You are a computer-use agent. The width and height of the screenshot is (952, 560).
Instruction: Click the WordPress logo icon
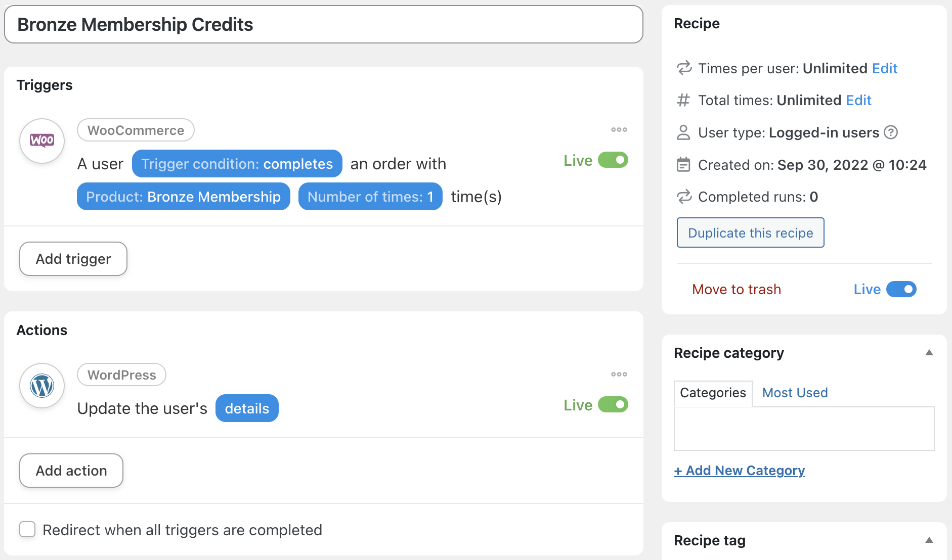42,386
